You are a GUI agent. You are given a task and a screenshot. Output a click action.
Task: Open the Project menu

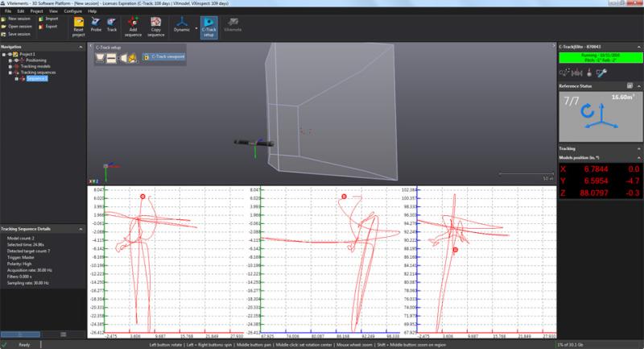tap(37, 11)
